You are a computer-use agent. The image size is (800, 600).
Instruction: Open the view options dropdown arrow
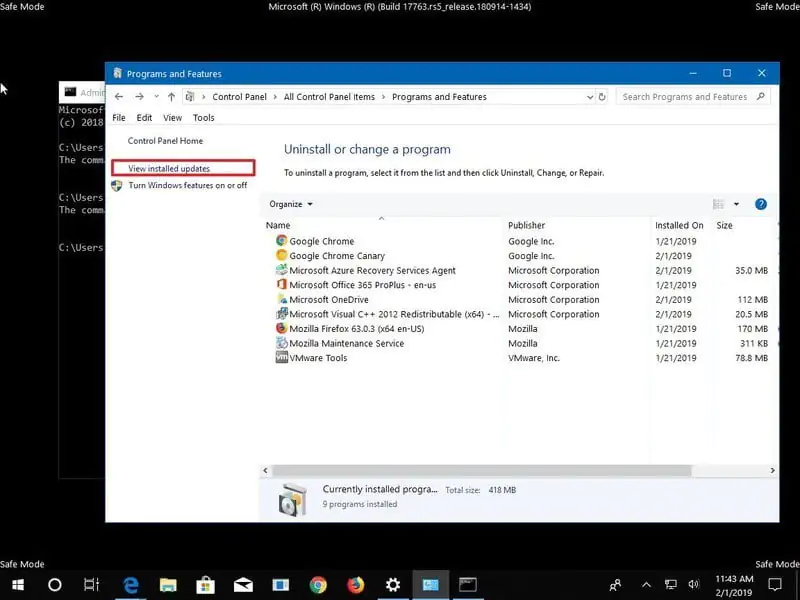click(x=737, y=204)
